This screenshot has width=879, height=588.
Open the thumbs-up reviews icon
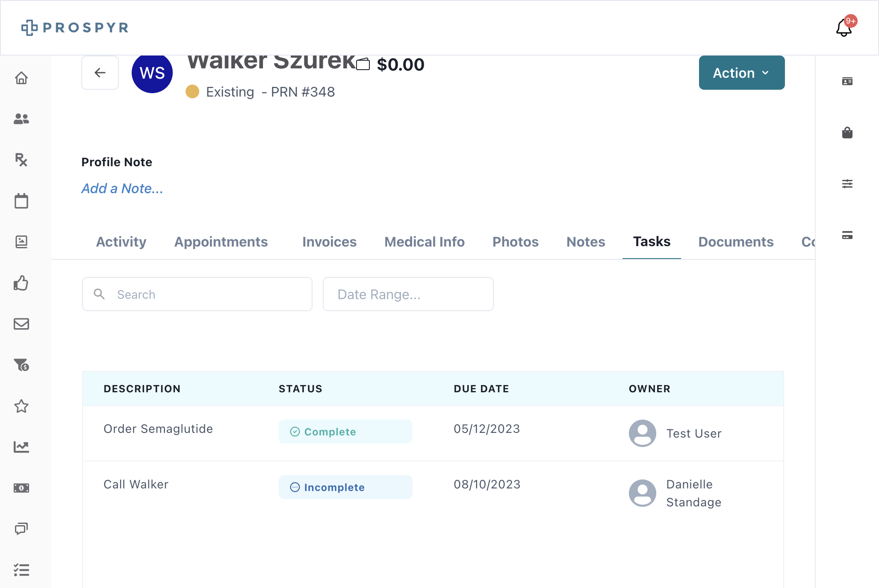(21, 283)
